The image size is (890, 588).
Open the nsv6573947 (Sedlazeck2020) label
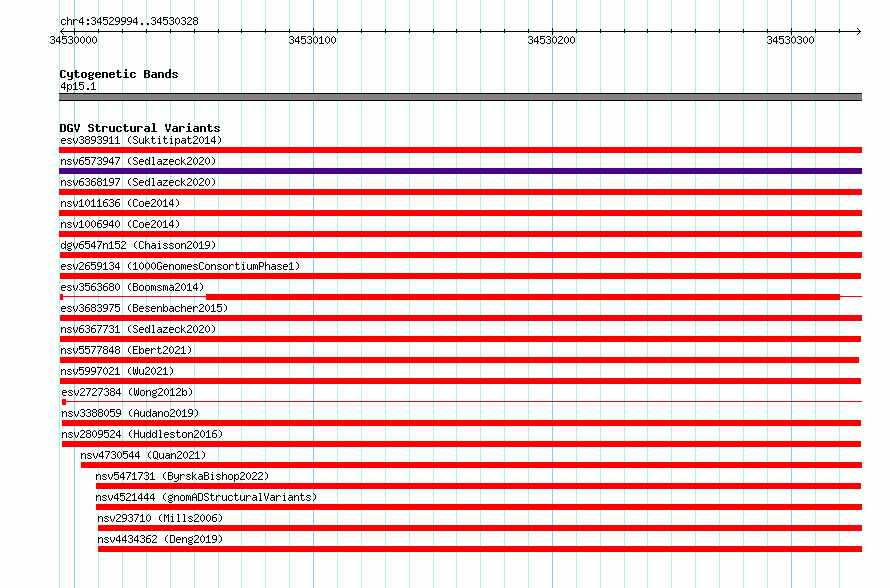pos(138,161)
